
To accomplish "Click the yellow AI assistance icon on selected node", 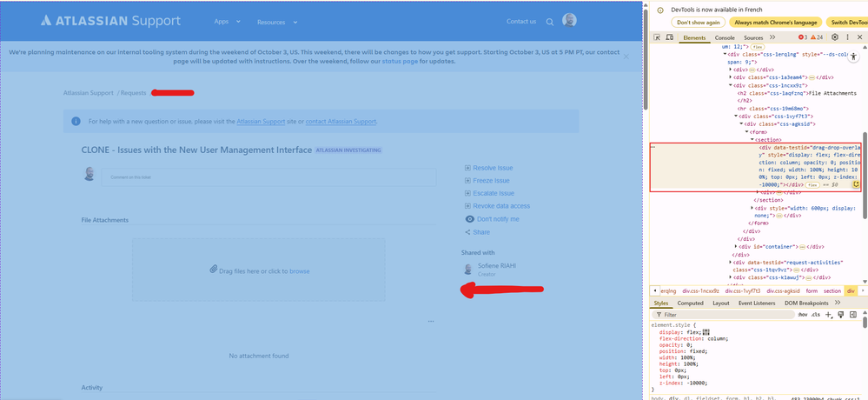I will point(856,184).
